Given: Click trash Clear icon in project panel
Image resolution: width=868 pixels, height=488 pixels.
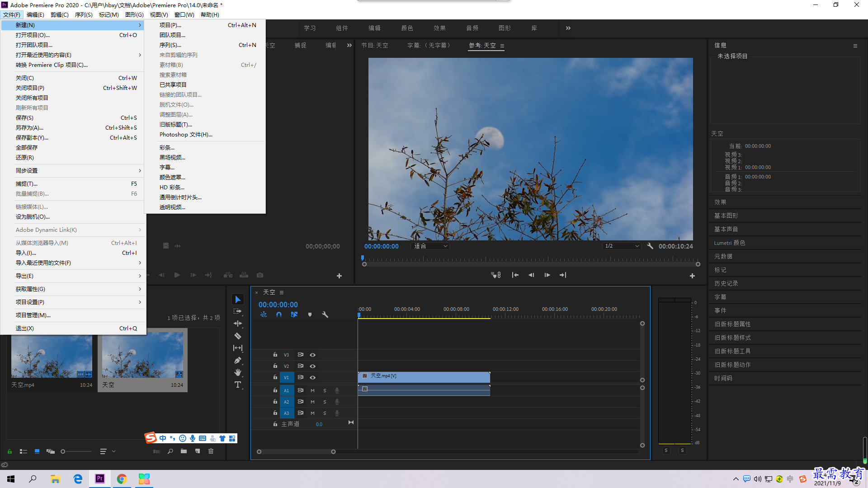Looking at the screenshot, I should point(211,451).
